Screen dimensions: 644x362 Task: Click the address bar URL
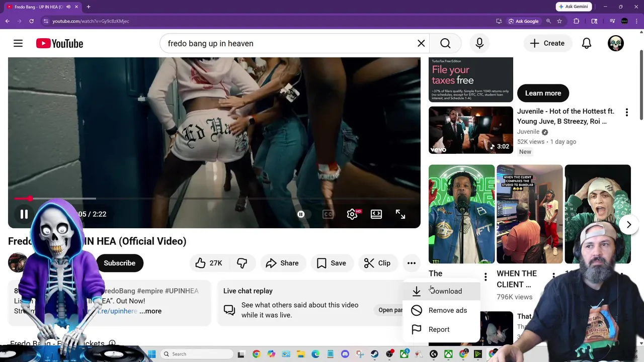[x=91, y=21]
